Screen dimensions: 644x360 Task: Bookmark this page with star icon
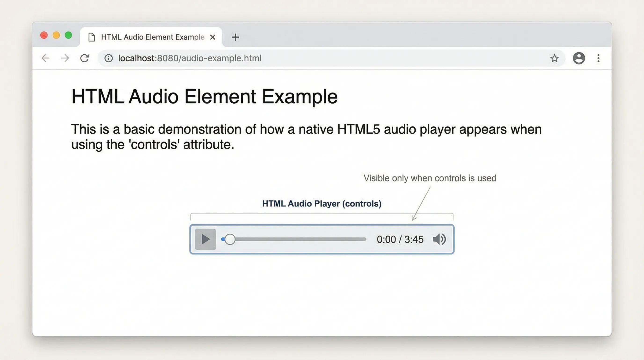coord(554,58)
